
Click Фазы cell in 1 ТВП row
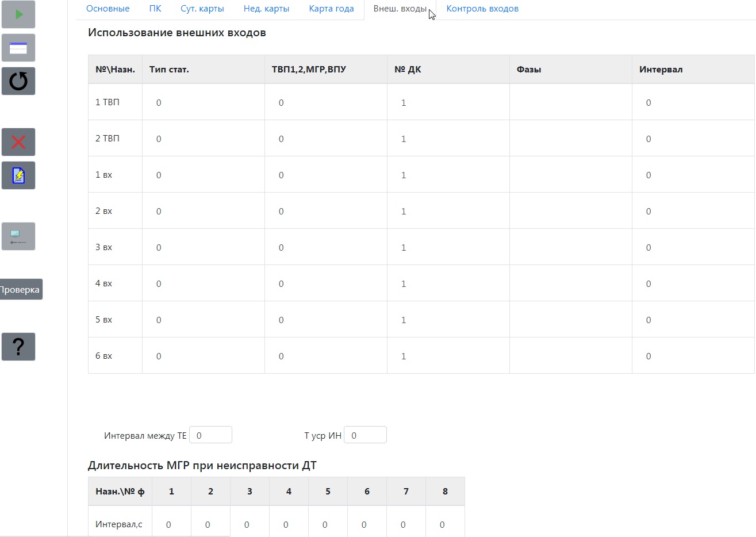tap(571, 102)
